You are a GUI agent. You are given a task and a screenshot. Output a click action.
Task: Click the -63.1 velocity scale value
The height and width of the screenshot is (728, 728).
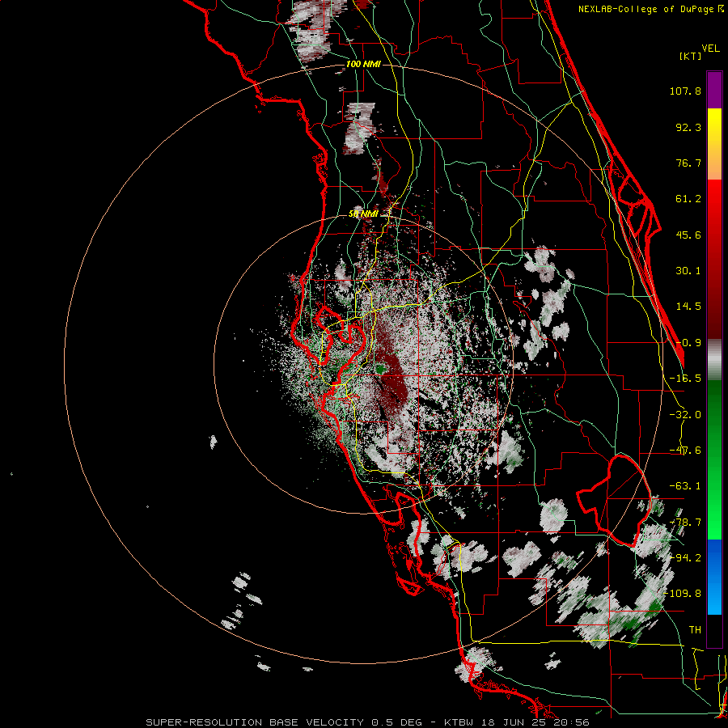click(685, 486)
